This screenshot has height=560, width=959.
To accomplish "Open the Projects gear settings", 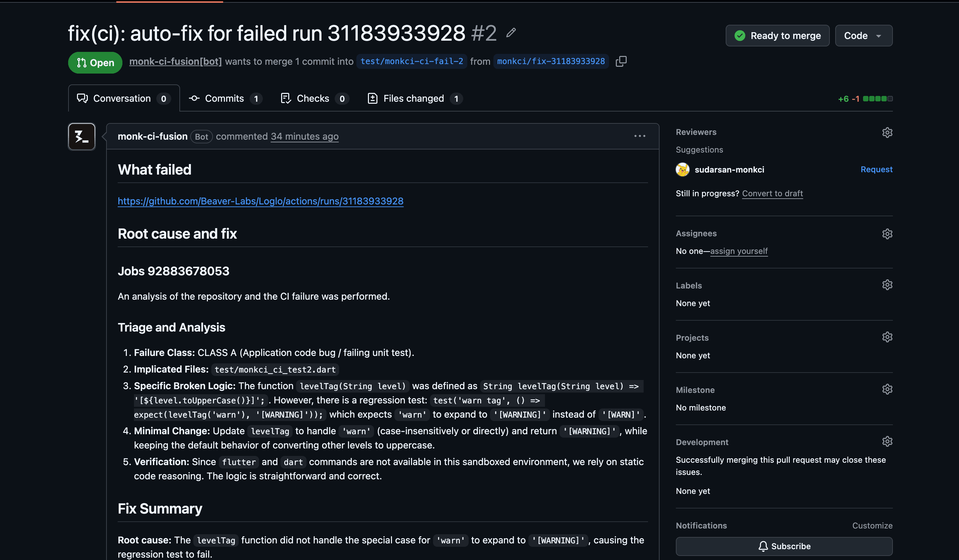I will [x=887, y=337].
